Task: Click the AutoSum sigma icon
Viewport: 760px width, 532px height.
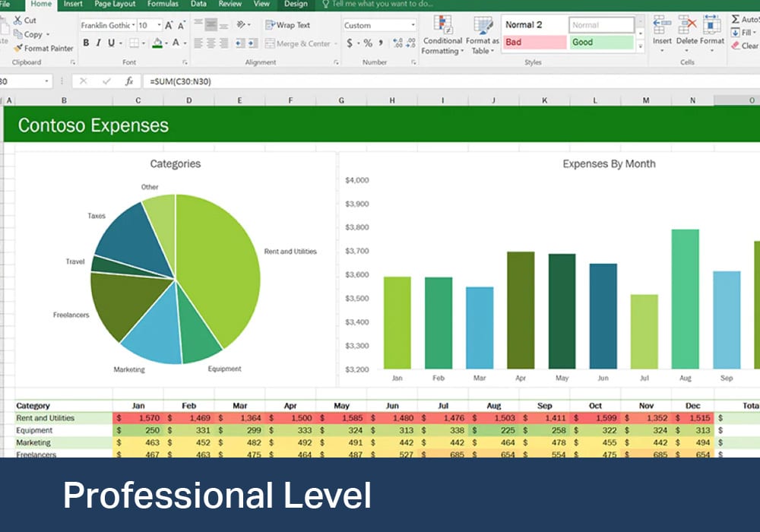Action: (735, 20)
